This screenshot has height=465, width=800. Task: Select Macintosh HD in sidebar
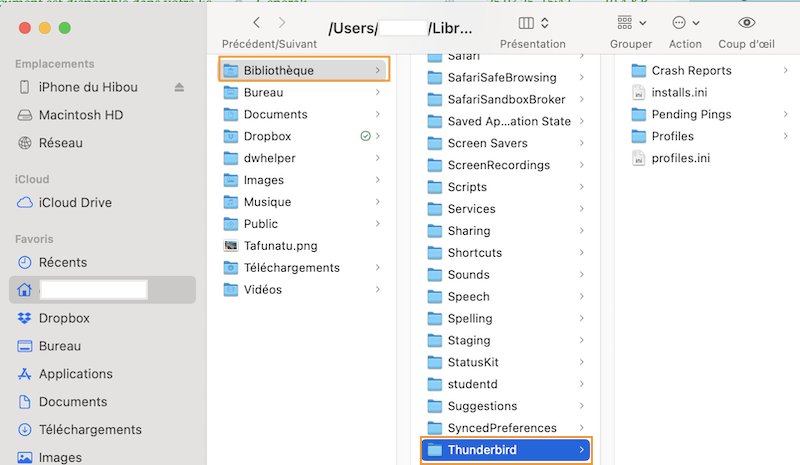(x=80, y=115)
